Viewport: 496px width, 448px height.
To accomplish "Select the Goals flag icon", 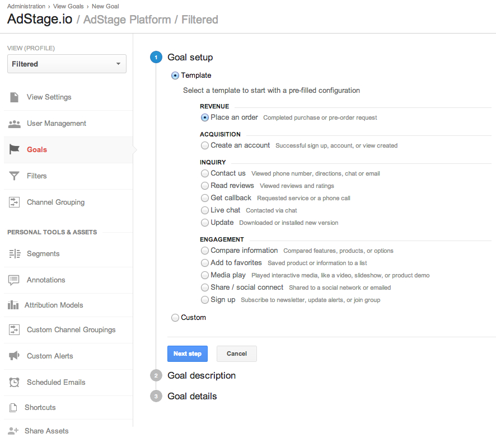I will (x=13, y=149).
